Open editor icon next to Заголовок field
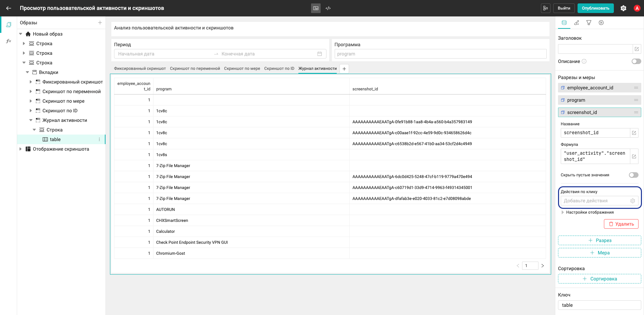Screen dimensions: 644x315 click(637, 49)
